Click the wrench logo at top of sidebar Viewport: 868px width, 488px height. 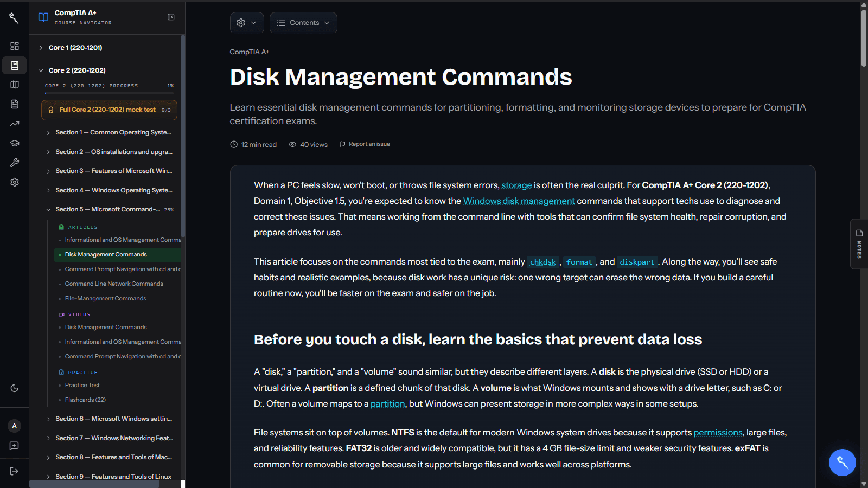pyautogui.click(x=14, y=18)
